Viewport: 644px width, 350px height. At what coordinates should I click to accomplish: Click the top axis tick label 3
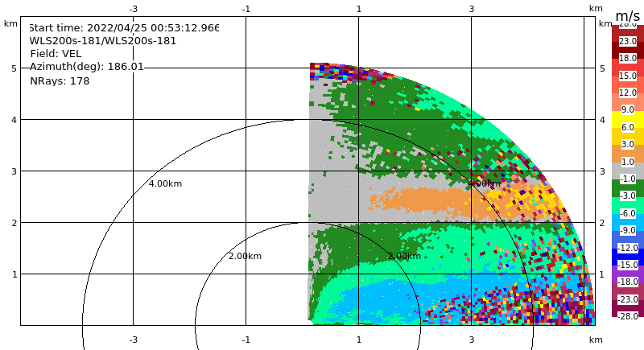[472, 9]
